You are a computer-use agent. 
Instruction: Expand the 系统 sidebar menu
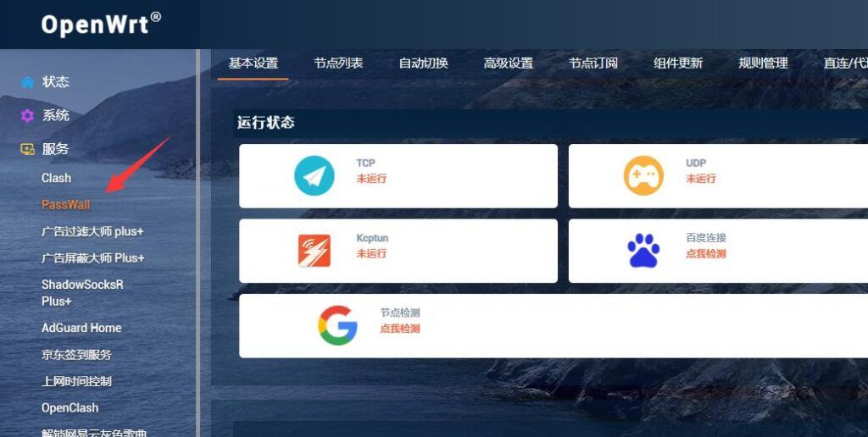(55, 116)
